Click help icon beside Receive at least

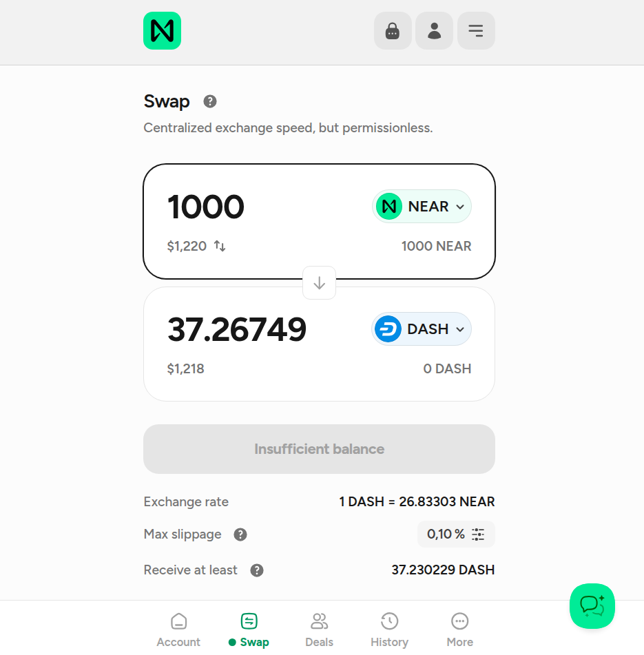click(x=257, y=570)
